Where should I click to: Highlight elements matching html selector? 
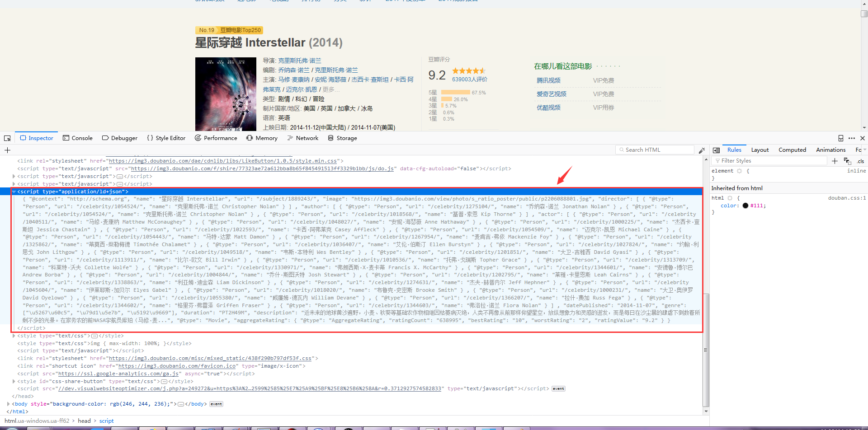tap(730, 198)
